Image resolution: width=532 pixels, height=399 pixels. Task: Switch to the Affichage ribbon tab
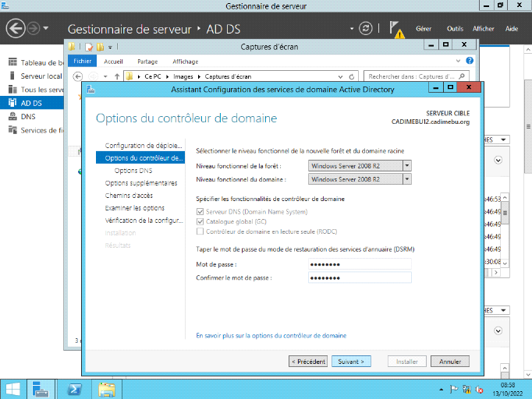coord(185,62)
